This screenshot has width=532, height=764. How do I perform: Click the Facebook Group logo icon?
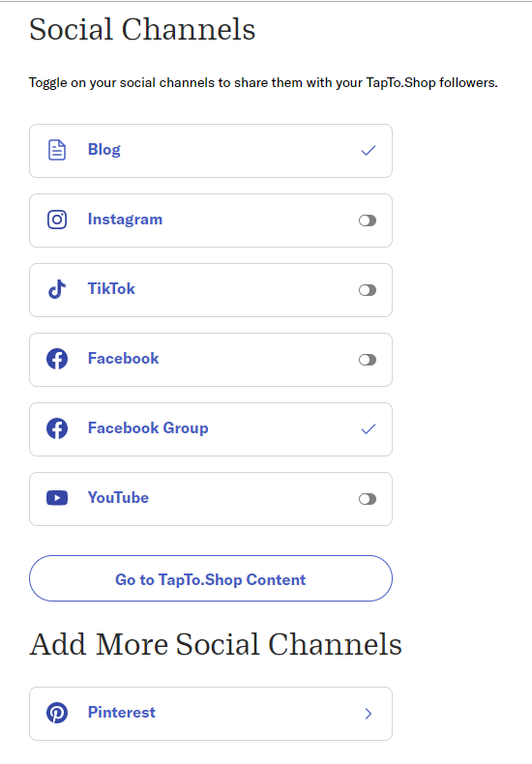(57, 428)
